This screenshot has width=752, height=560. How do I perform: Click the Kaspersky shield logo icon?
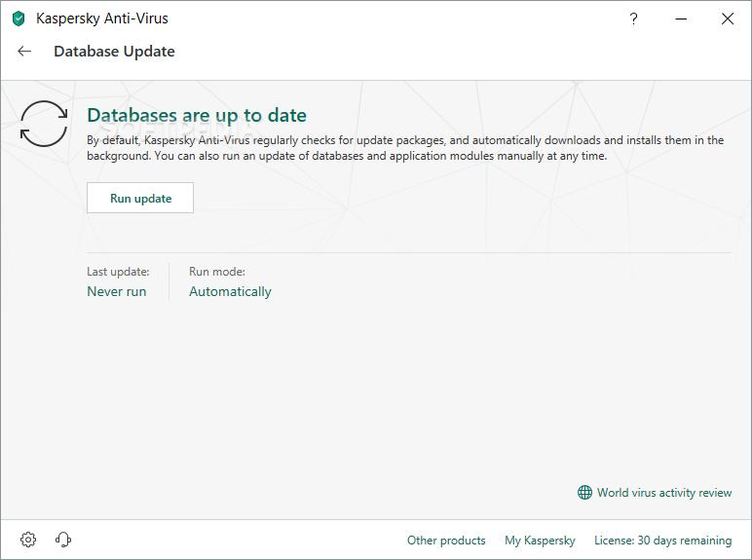(19, 19)
